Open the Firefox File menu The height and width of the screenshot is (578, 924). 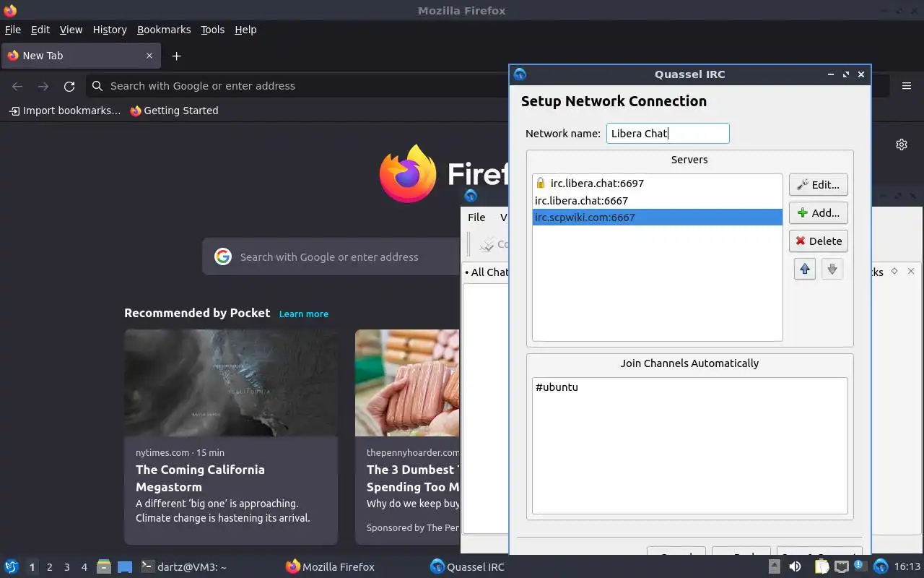coord(13,30)
